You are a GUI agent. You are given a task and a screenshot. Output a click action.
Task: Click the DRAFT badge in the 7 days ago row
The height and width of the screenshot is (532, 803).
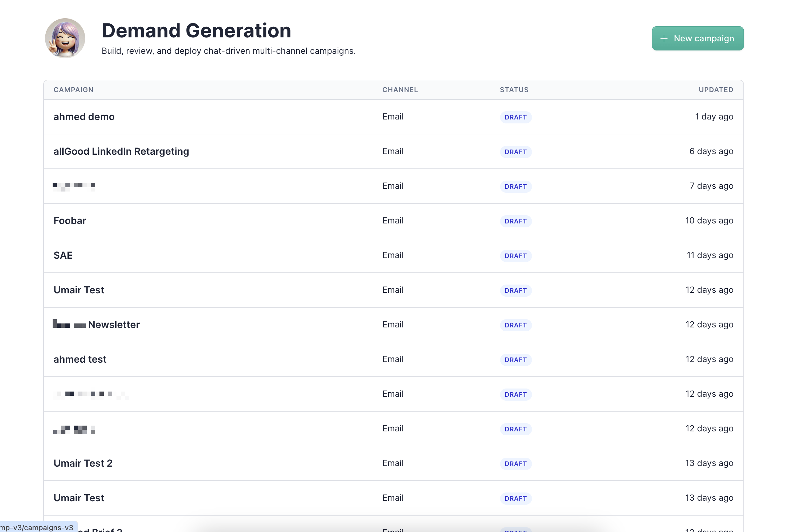click(516, 187)
